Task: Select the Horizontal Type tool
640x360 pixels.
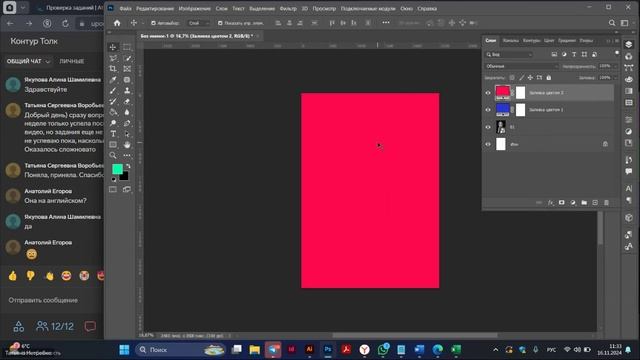Action: click(x=113, y=134)
